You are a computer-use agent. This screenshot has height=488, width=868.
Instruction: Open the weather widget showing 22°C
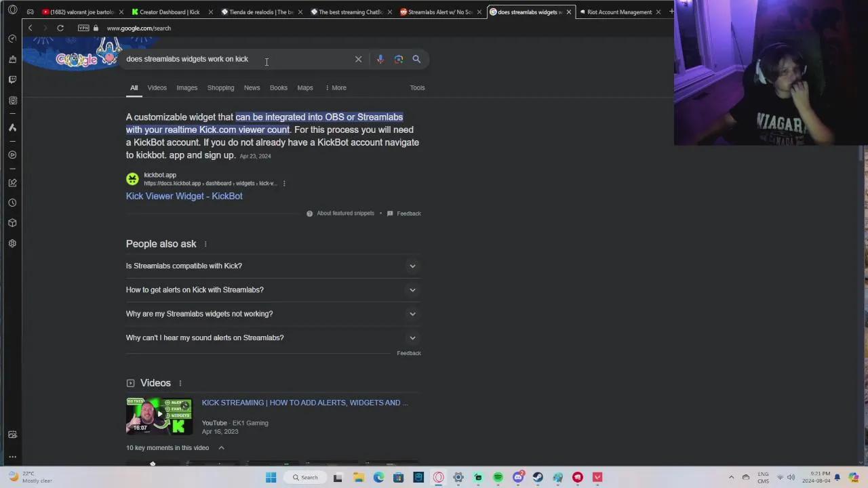(31, 477)
